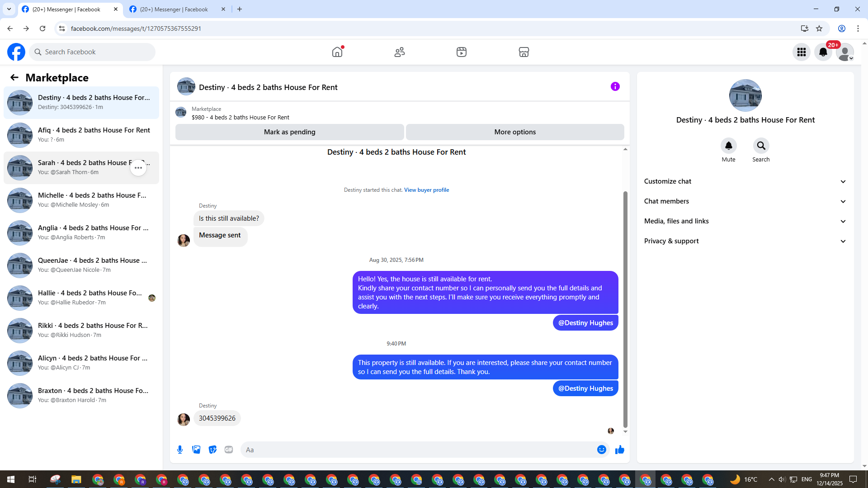Open the View buyer profile link
Screen dimensions: 868x488
coord(426,190)
